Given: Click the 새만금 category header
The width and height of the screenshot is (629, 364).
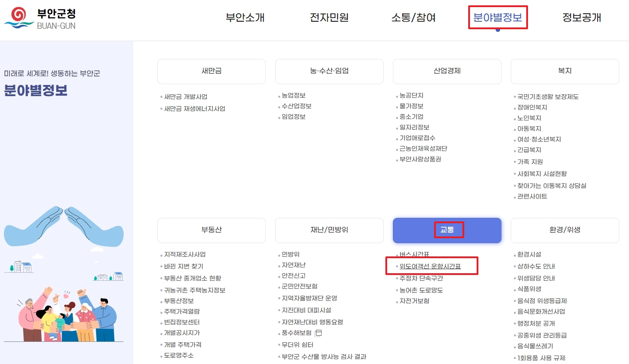Looking at the screenshot, I should (211, 71).
